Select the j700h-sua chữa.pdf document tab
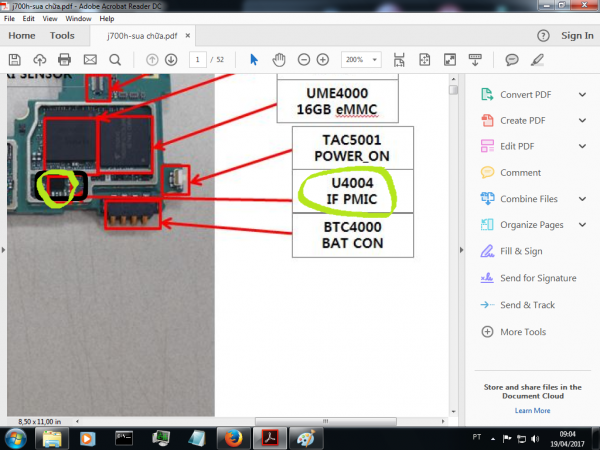This screenshot has height=450, width=600. [142, 36]
